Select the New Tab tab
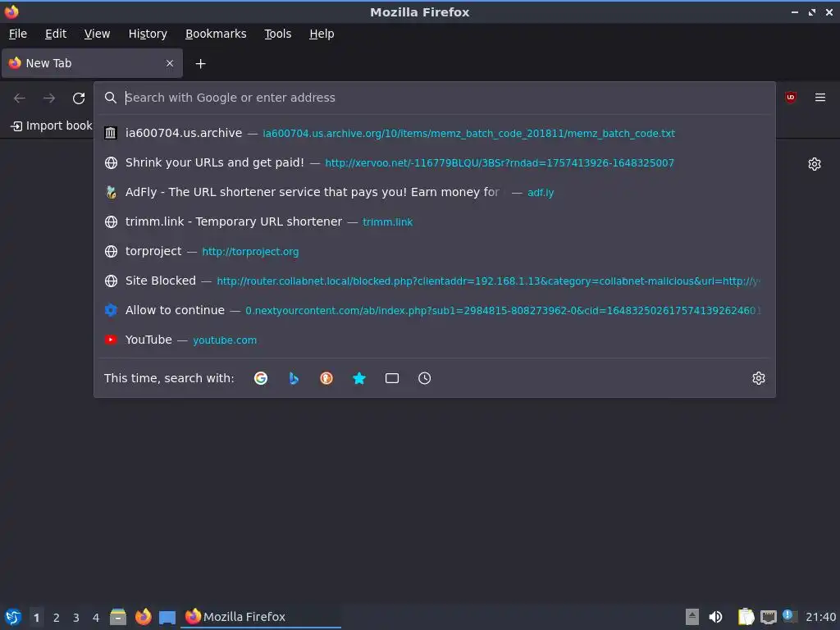This screenshot has width=840, height=630. (92, 63)
